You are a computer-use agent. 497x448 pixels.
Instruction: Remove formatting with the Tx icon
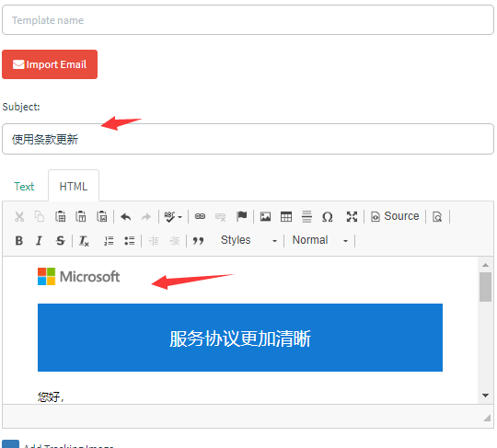click(84, 241)
